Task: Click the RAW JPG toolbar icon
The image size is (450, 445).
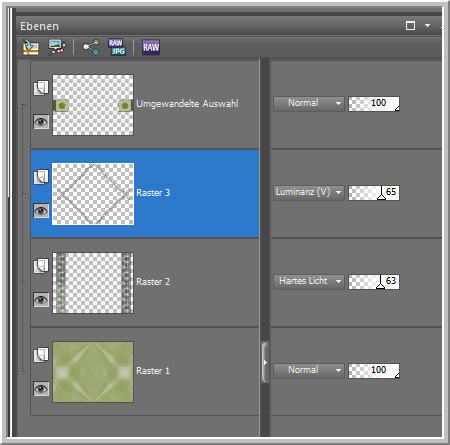Action: 117,47
